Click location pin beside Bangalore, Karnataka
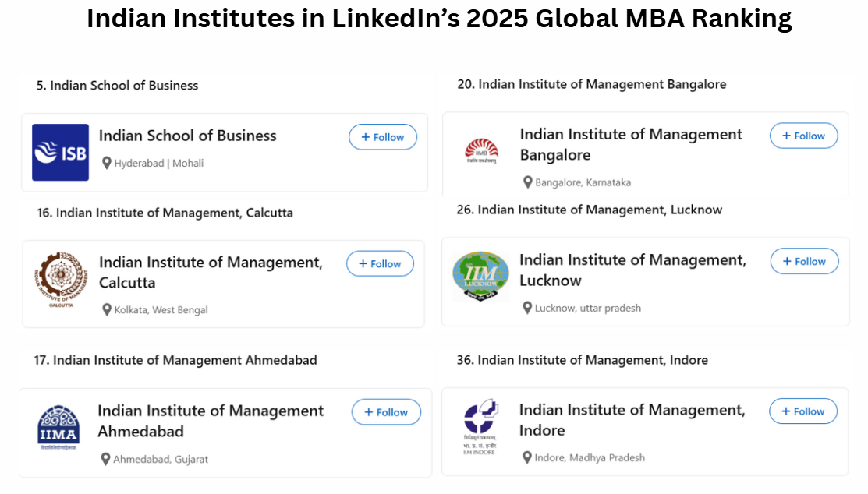This screenshot has width=868, height=494. 527,182
